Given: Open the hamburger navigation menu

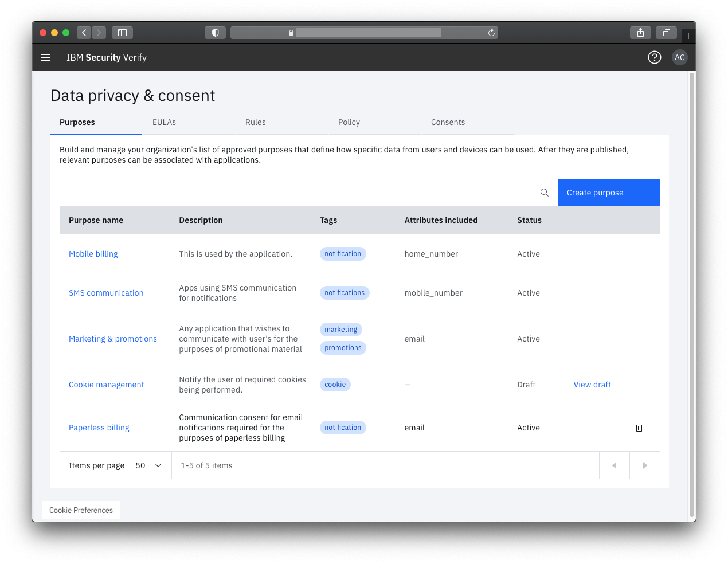Looking at the screenshot, I should coord(46,57).
